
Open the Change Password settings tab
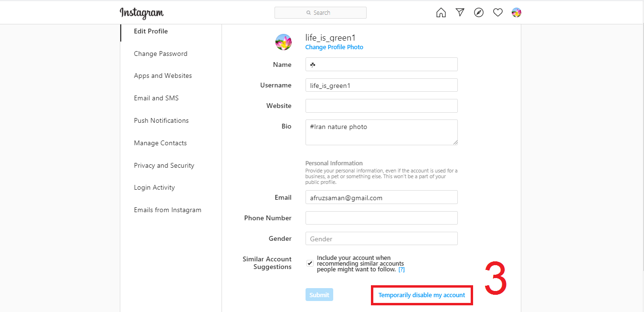click(x=160, y=54)
